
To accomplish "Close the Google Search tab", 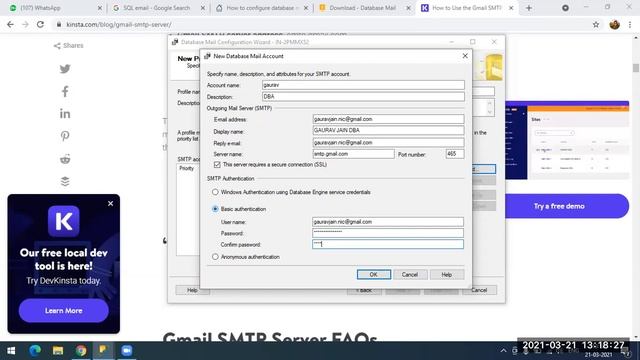I will click(x=203, y=8).
